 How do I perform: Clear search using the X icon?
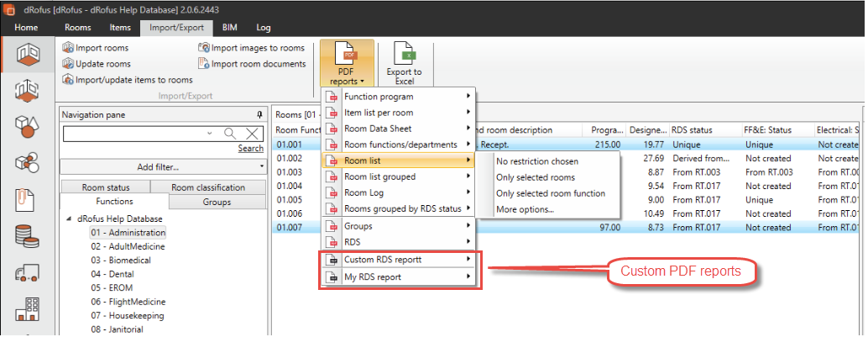tap(252, 134)
